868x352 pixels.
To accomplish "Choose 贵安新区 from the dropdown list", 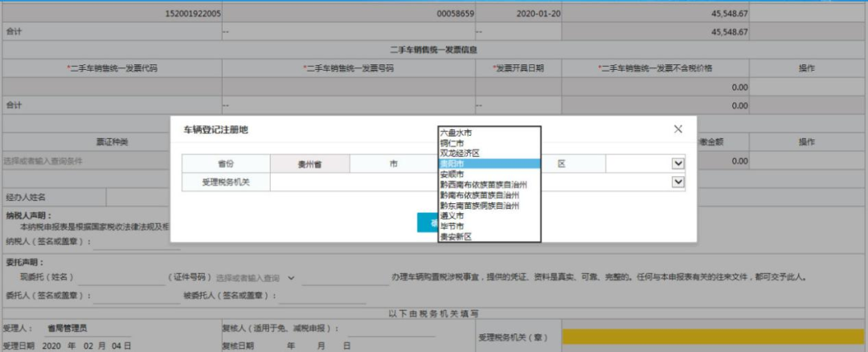I will tap(489, 236).
